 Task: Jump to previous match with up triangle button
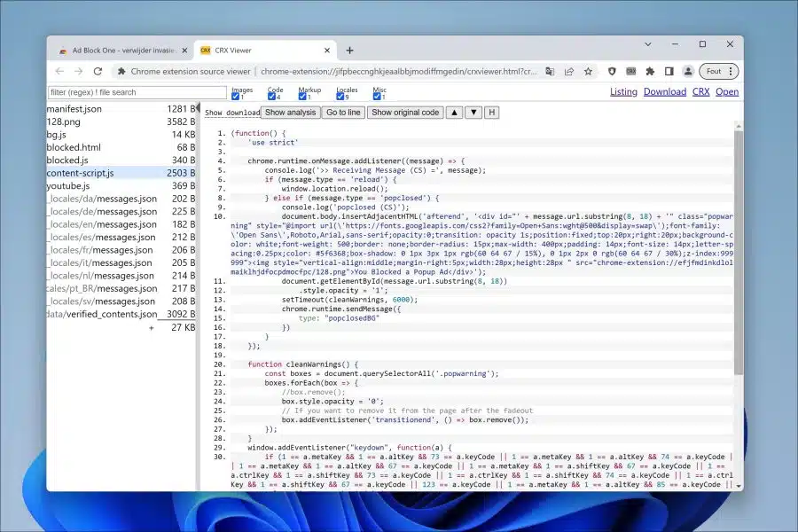[x=455, y=113]
